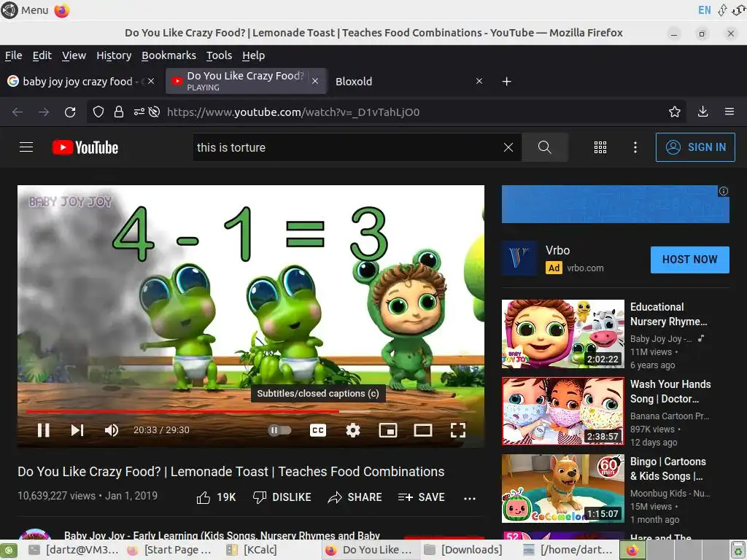Screen dimensions: 747x560
Task: Click the blocked autoplay icon in URL bar
Action: click(x=154, y=112)
